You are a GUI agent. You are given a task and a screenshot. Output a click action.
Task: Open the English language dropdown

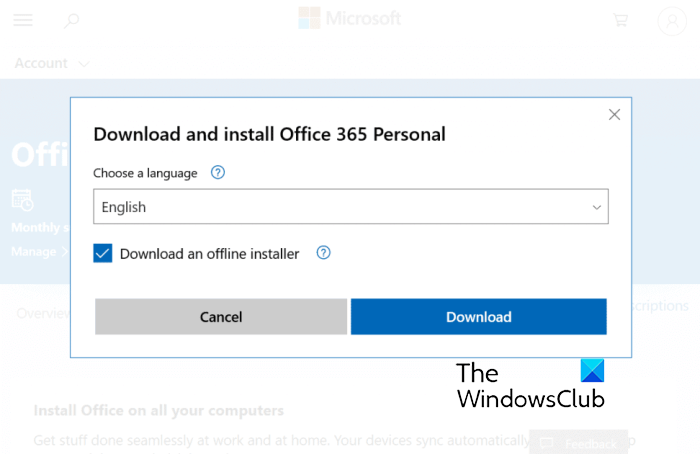pos(340,207)
